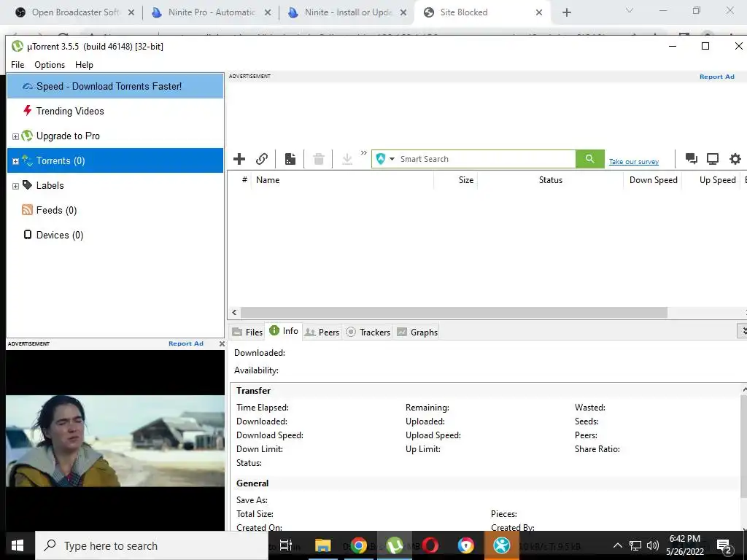The width and height of the screenshot is (747, 560).
Task: Open Opera browser from taskbar
Action: [x=430, y=545]
